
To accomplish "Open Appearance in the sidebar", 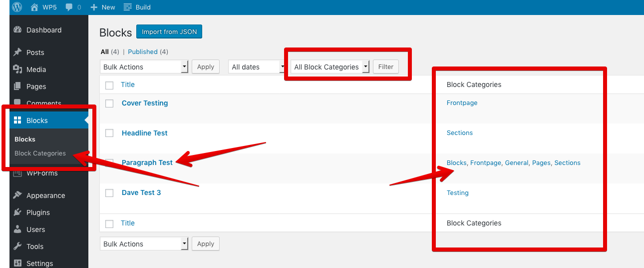I will [x=46, y=195].
